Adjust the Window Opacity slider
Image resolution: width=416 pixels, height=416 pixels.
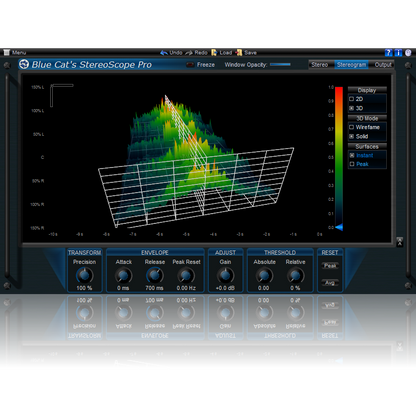tap(280, 65)
